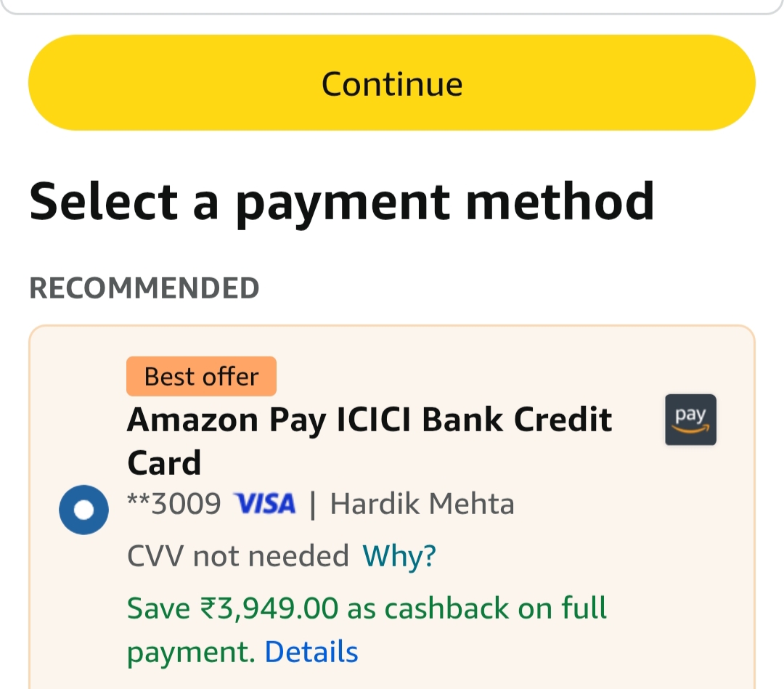Click the RECOMMENDED section header
784x689 pixels.
(x=144, y=288)
